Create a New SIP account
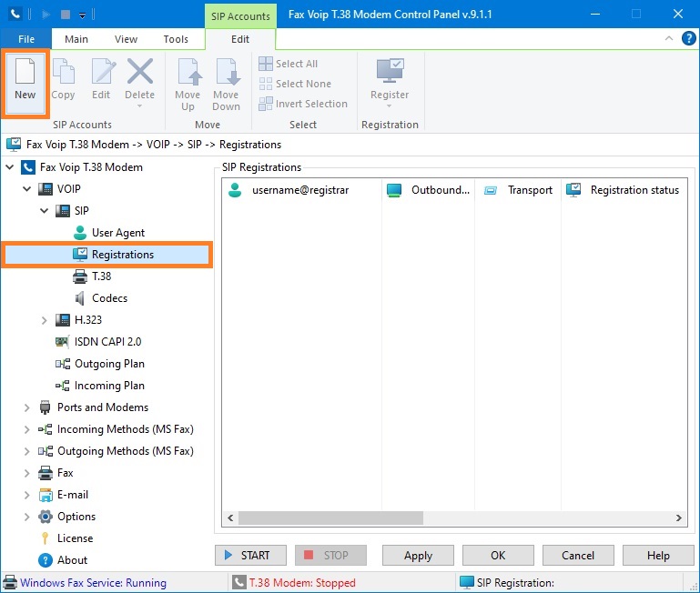 click(25, 83)
